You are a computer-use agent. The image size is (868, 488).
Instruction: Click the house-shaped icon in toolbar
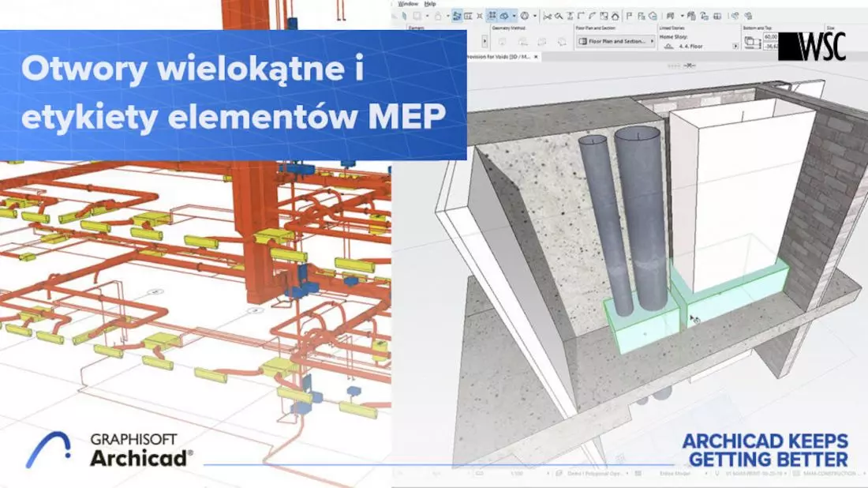point(615,16)
